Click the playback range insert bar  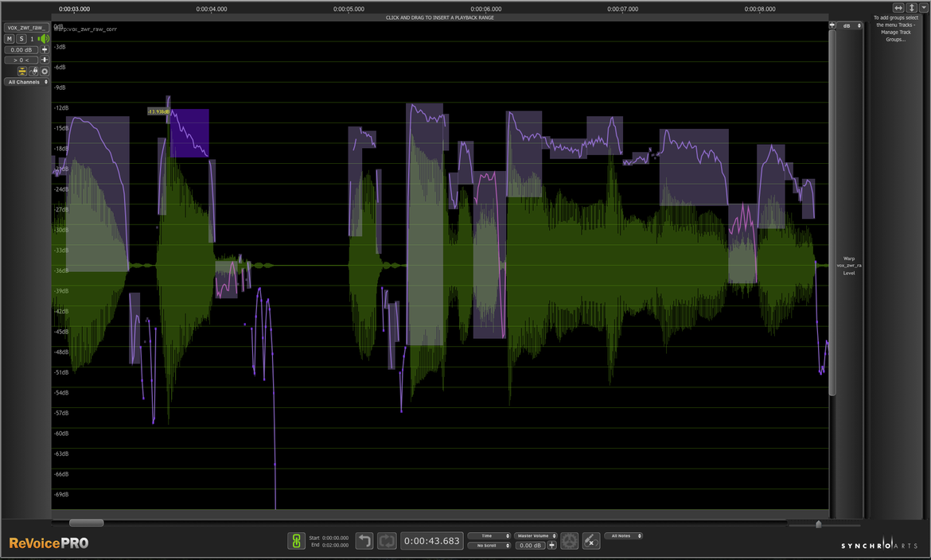point(440,17)
